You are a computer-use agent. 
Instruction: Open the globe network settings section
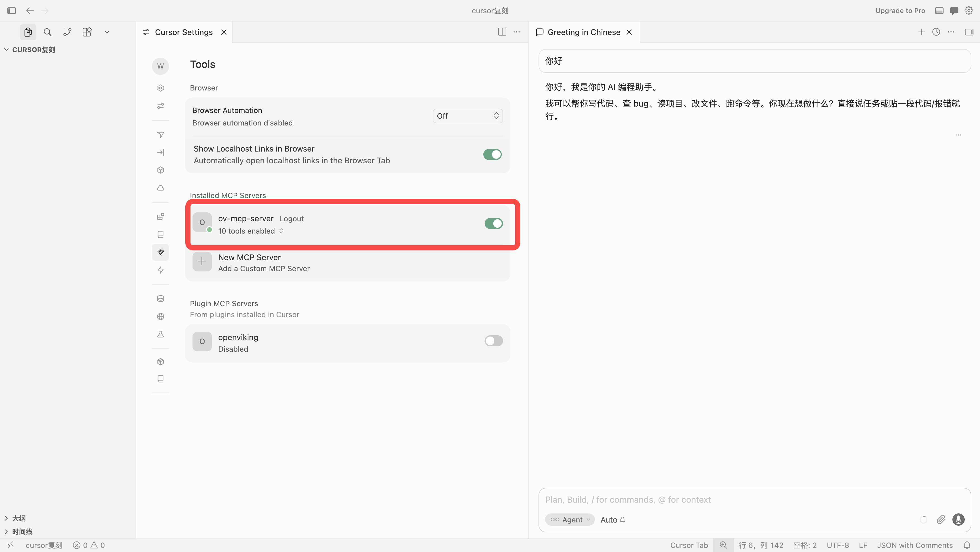(x=161, y=316)
